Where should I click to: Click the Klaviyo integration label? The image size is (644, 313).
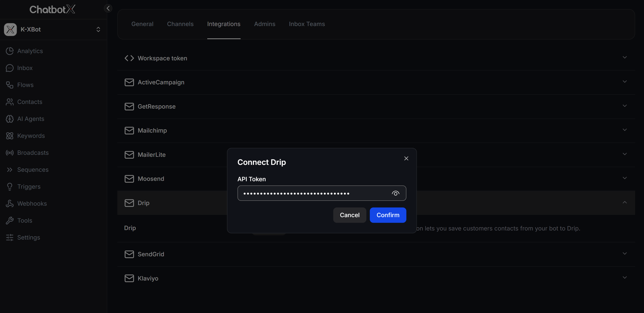[x=148, y=278]
